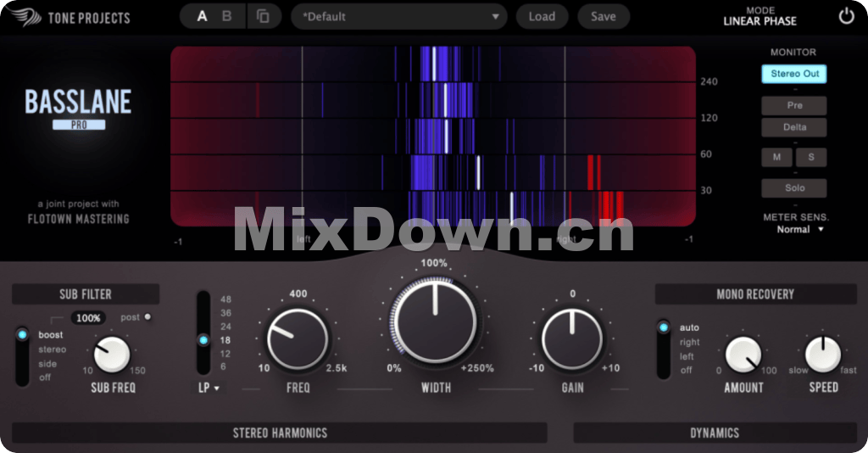Set mono recovery to off

[x=686, y=370]
